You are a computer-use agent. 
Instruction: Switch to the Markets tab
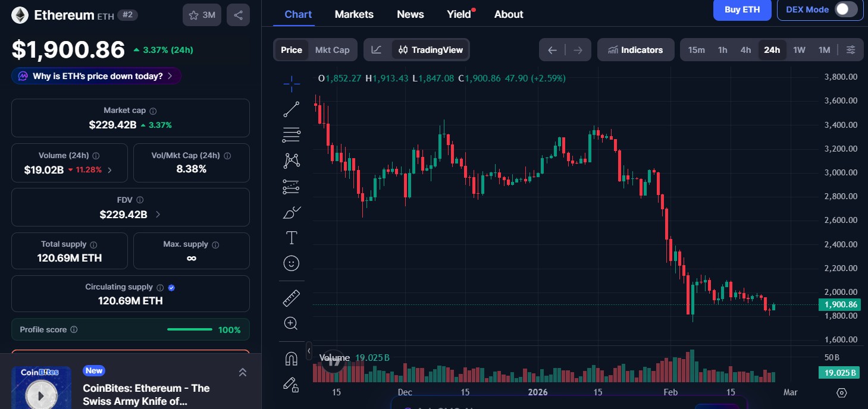354,14
